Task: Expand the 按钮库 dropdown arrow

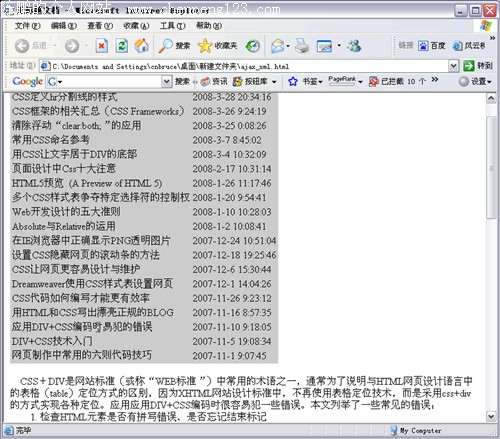Action: click(274, 81)
